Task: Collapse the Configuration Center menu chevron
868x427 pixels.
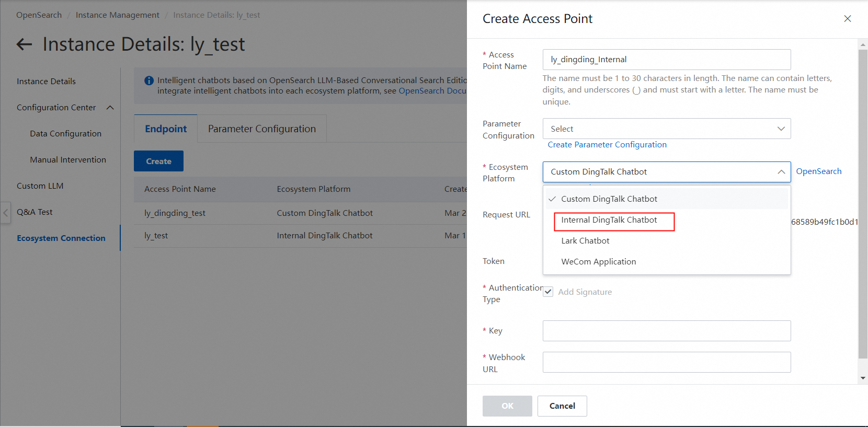Action: [110, 108]
